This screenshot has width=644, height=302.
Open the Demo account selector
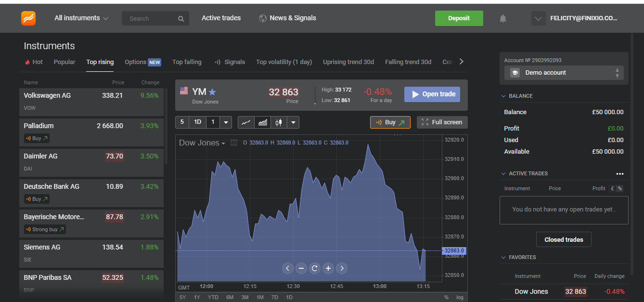(564, 73)
